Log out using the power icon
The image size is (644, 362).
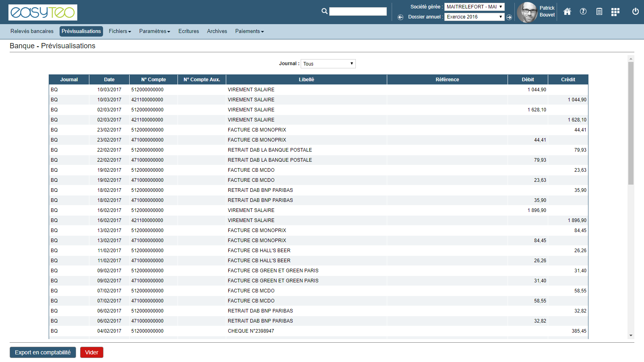click(x=636, y=12)
